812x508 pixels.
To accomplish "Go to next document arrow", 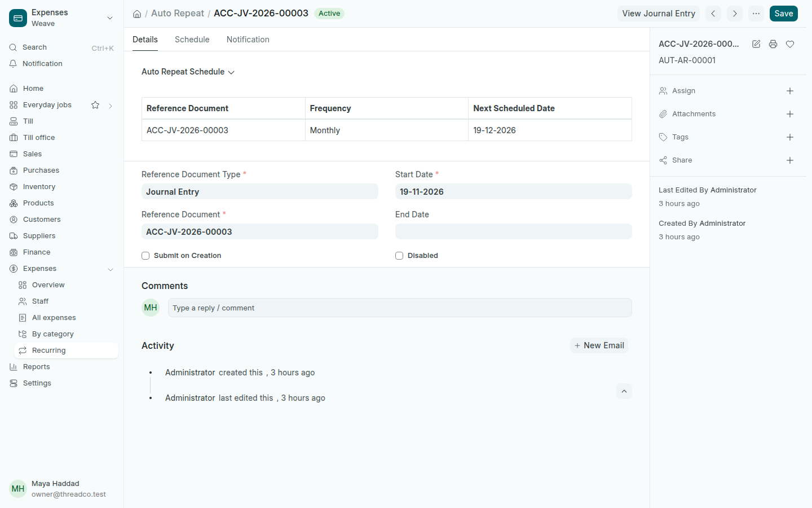I will [x=735, y=14].
